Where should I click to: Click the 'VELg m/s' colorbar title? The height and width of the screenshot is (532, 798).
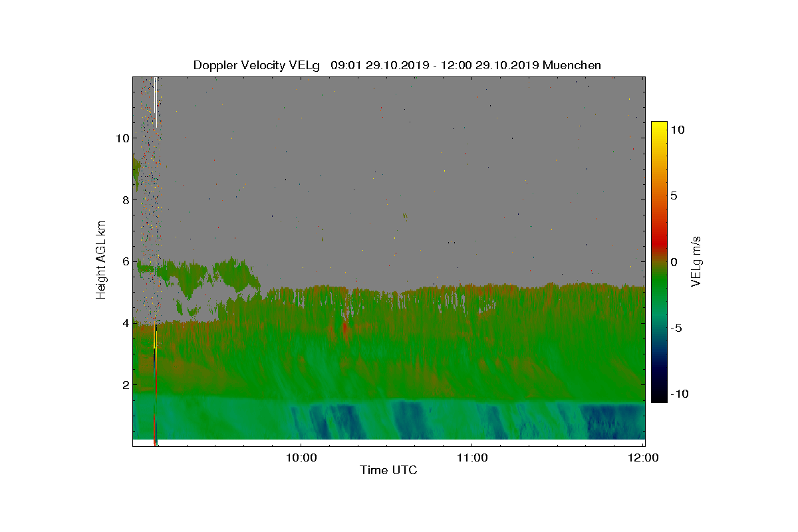(697, 261)
